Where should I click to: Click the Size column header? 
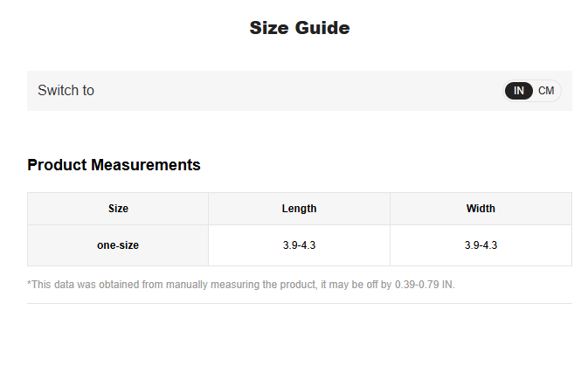(118, 209)
